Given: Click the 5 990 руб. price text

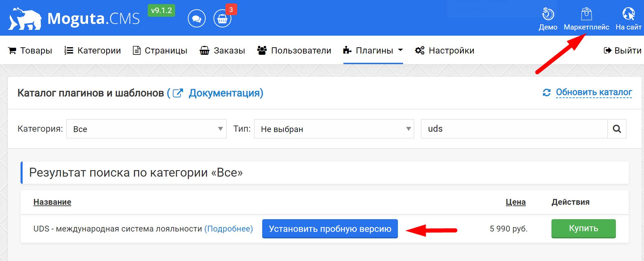Looking at the screenshot, I should pyautogui.click(x=509, y=229).
